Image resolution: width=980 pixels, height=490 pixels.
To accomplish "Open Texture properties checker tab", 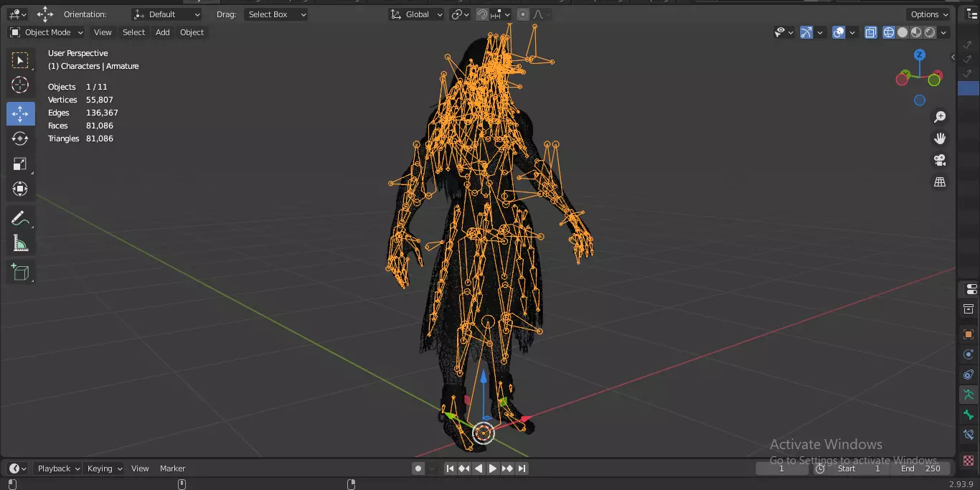I will coord(969,460).
